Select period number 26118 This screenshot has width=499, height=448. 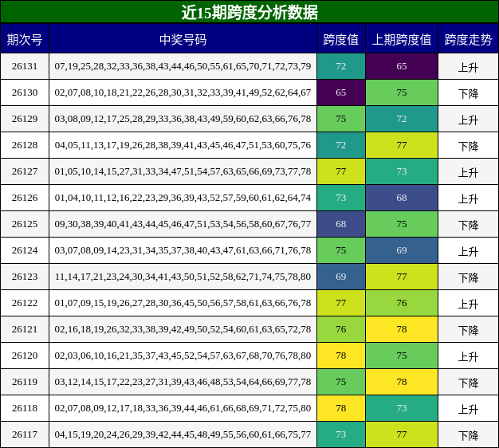coord(25,408)
